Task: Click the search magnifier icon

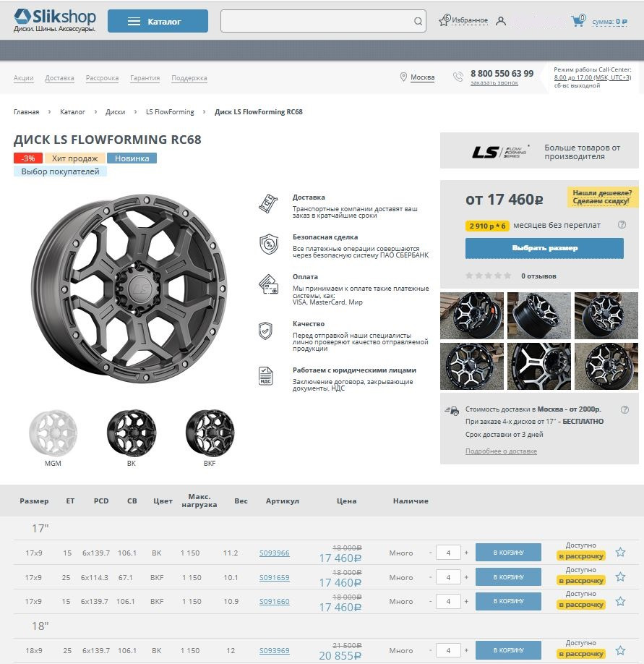Action: point(417,21)
